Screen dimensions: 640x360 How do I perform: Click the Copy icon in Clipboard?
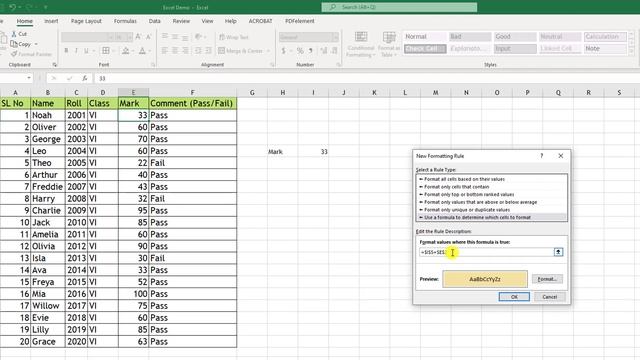[14, 44]
